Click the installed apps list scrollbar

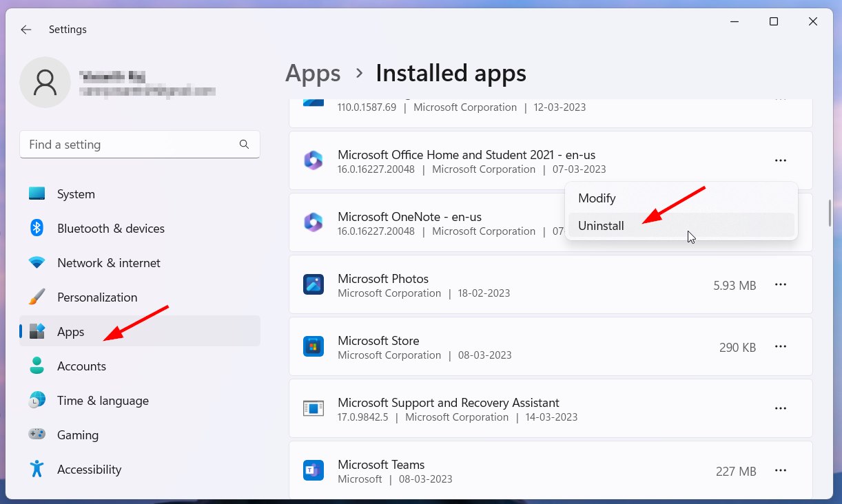click(x=830, y=213)
